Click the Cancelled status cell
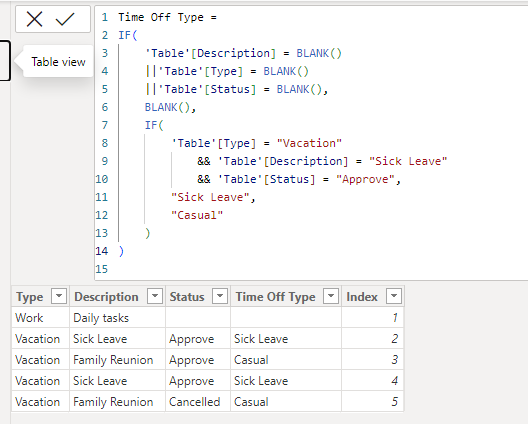Viewport: 528px width, 424px height. pos(198,401)
